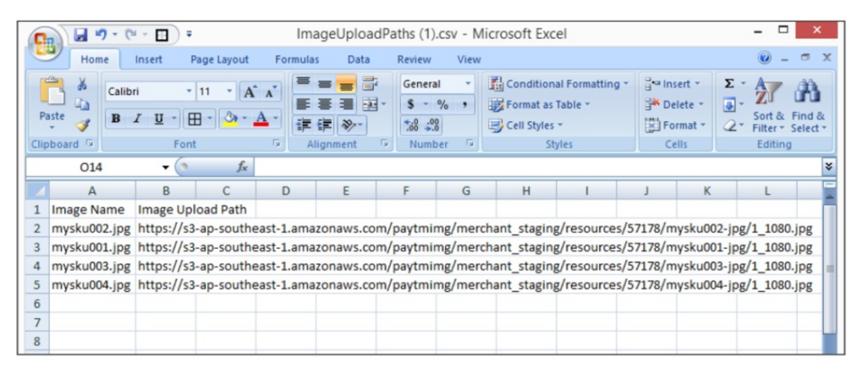Click the AutoSum sigma icon
This screenshot has width=868, height=381.
point(730,84)
